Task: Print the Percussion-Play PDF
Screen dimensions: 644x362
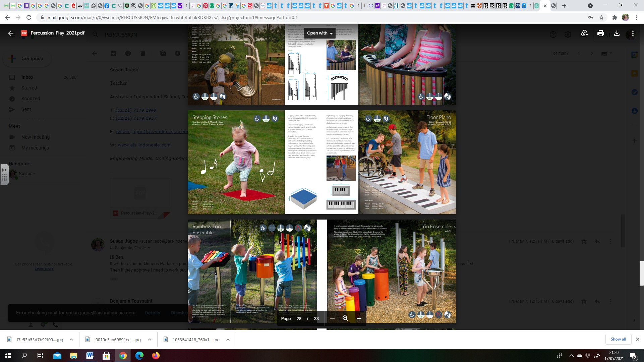Action: 601,33
